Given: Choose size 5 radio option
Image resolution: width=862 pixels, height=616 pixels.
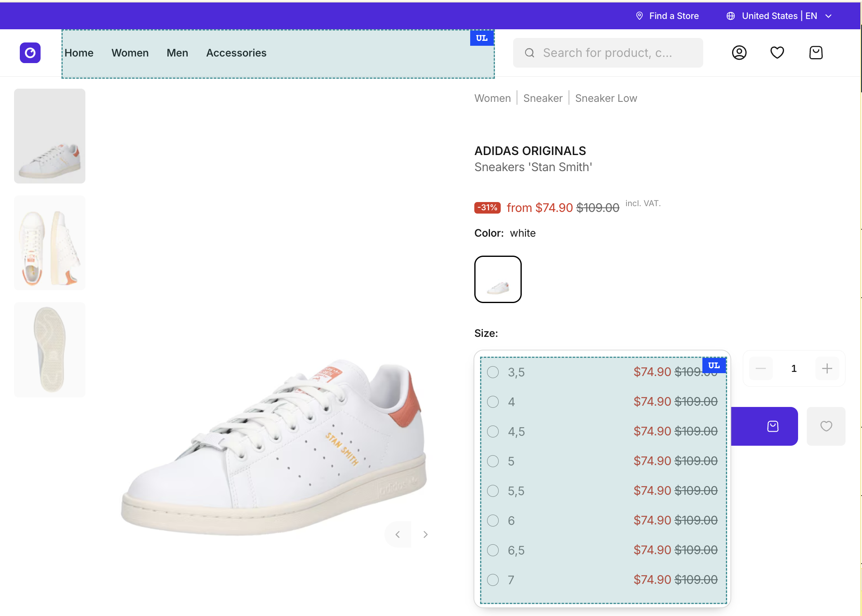Looking at the screenshot, I should coord(493,461).
